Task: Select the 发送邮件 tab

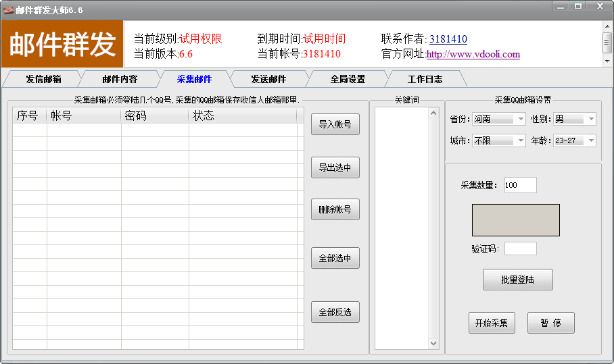Action: point(268,79)
